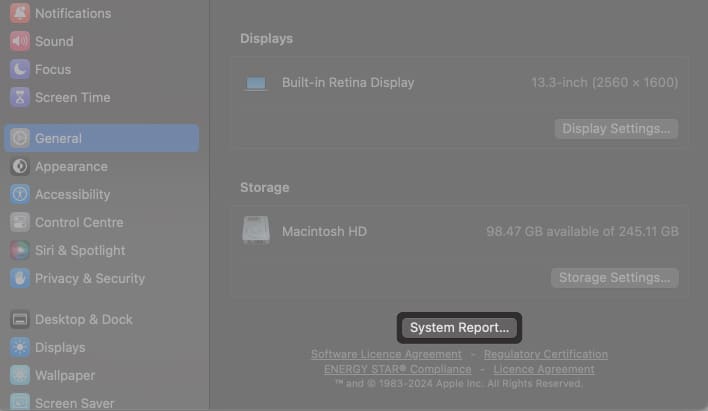This screenshot has width=708, height=411.
Task: Click the Screen Saver icon
Action: tap(19, 402)
